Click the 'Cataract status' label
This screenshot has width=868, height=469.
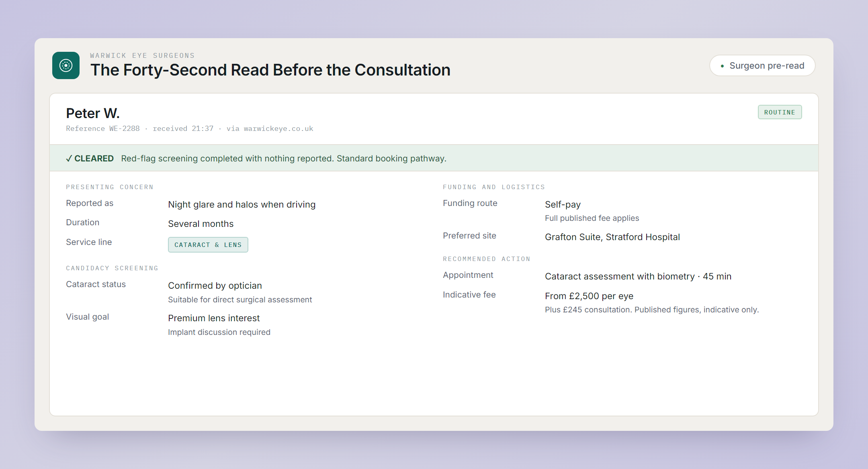(96, 284)
